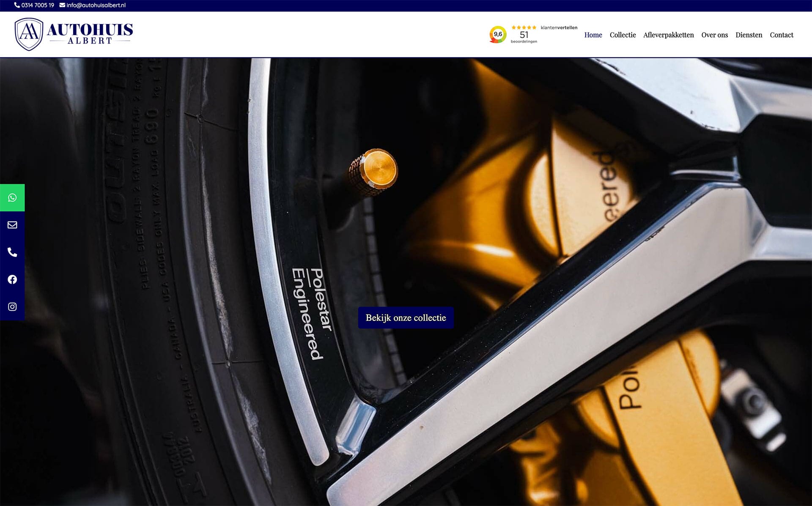Open WhatsApp chat from the green sidebar icon
The height and width of the screenshot is (506, 812).
click(x=12, y=197)
